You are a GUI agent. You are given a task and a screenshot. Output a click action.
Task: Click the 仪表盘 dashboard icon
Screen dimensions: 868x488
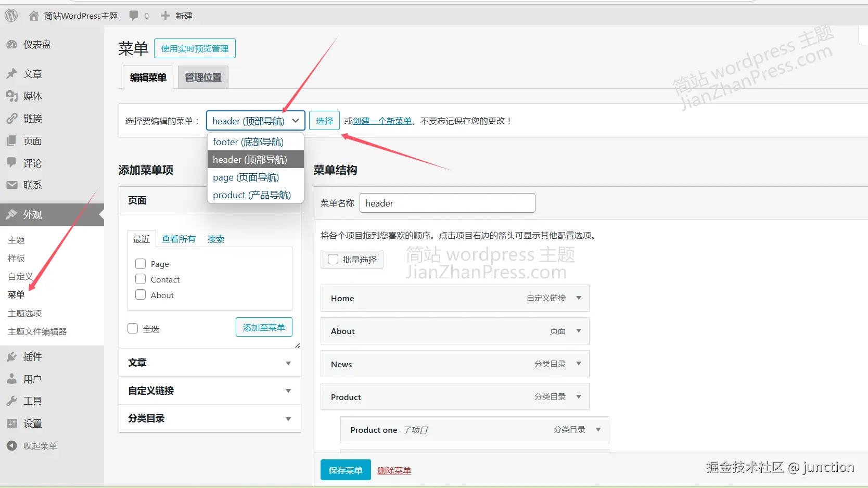(12, 45)
